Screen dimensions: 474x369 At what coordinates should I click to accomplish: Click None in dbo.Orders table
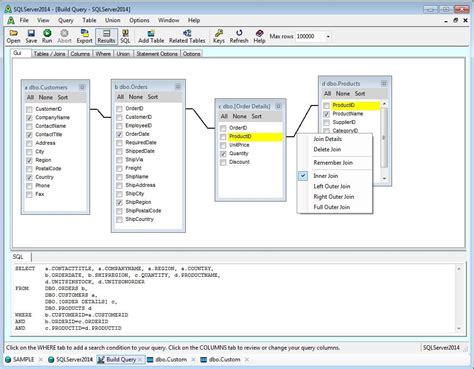(136, 97)
